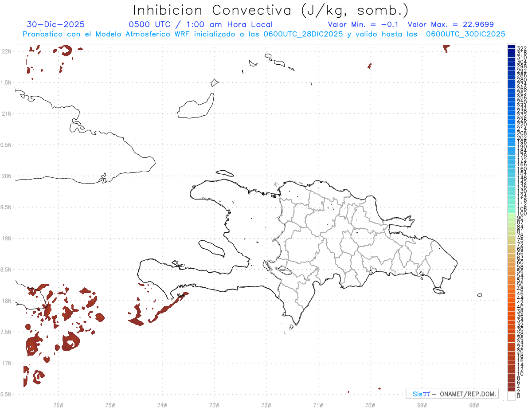This screenshot has width=532, height=411.
Task: Click the "0.5N" latitude label
Action: [x=7, y=145]
